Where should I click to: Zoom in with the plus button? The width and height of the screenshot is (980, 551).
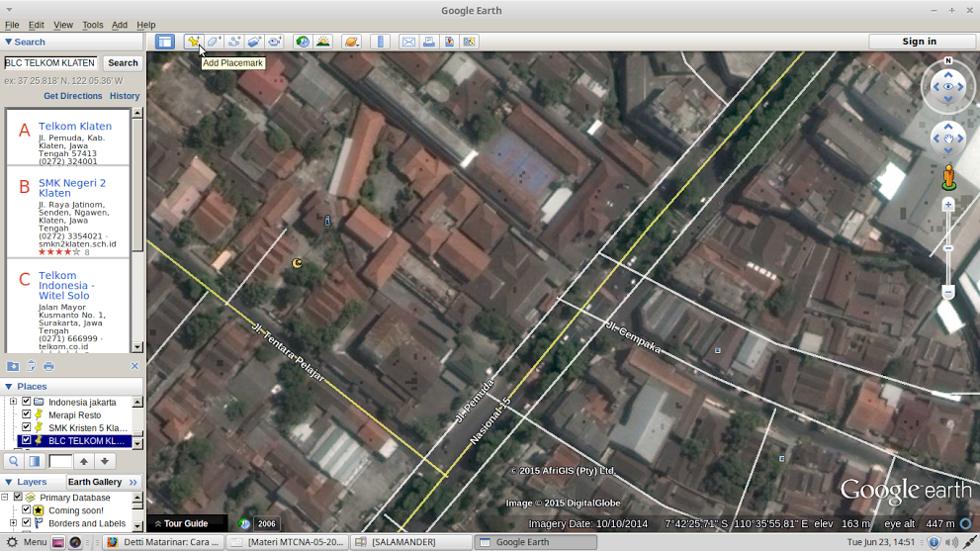[x=948, y=205]
